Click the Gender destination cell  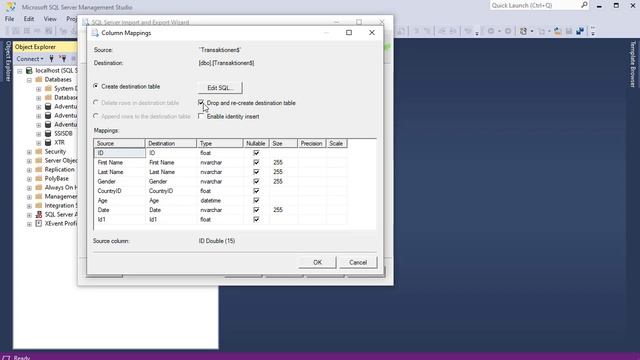pyautogui.click(x=171, y=181)
